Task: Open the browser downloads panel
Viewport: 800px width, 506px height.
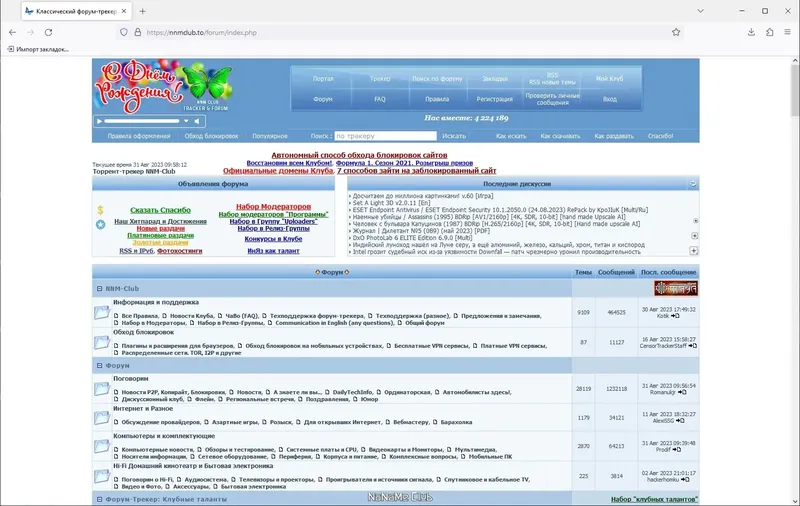Action: tap(751, 32)
